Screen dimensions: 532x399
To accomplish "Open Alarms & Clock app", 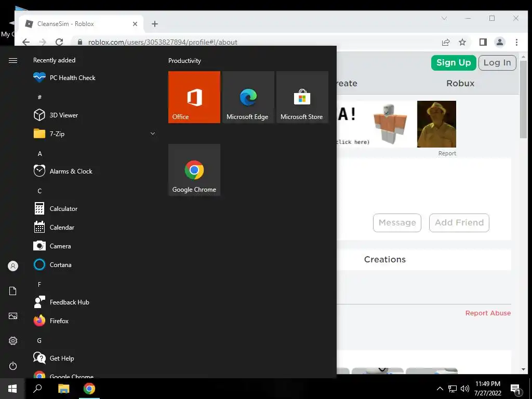I will [94, 171].
